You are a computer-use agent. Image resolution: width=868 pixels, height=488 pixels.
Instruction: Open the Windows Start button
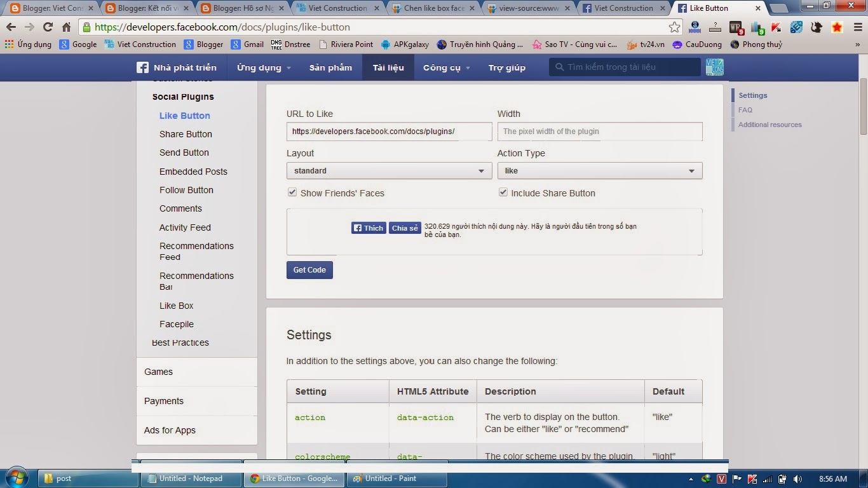coord(16,478)
